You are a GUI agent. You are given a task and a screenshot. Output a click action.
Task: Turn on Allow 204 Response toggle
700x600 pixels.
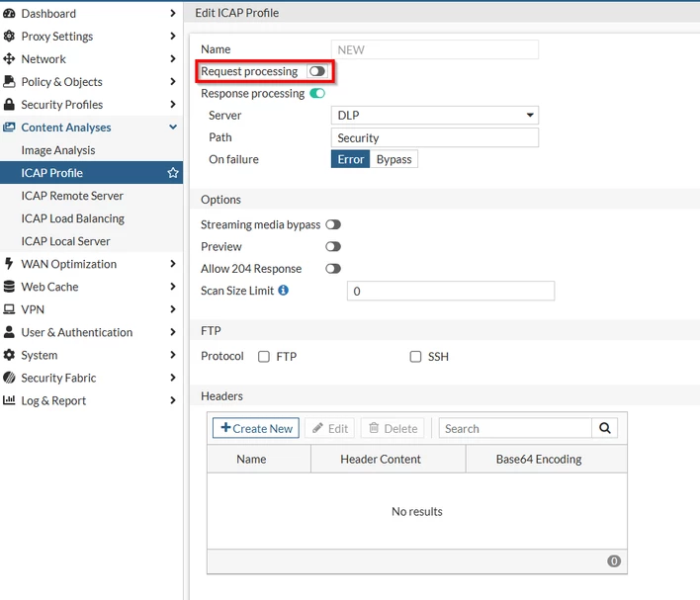pyautogui.click(x=333, y=269)
